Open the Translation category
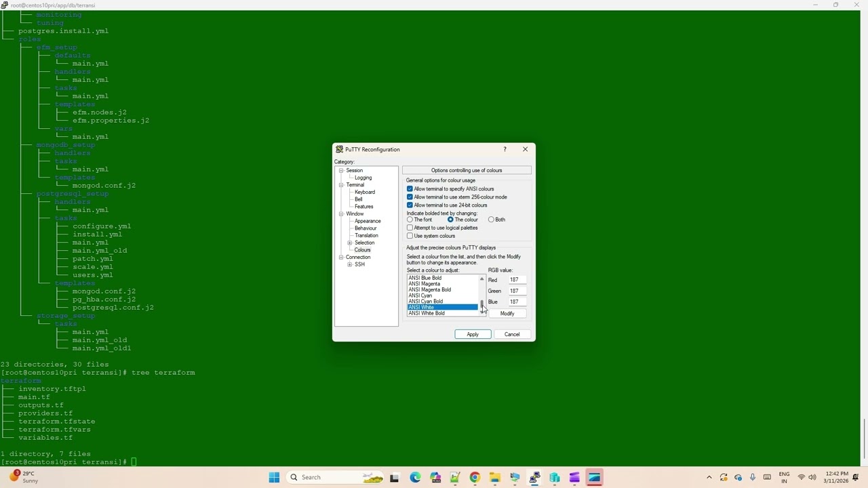This screenshot has height=488, width=868. [366, 236]
